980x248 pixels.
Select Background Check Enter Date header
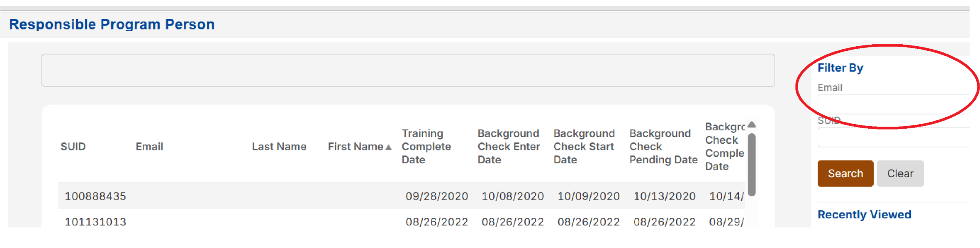click(508, 146)
